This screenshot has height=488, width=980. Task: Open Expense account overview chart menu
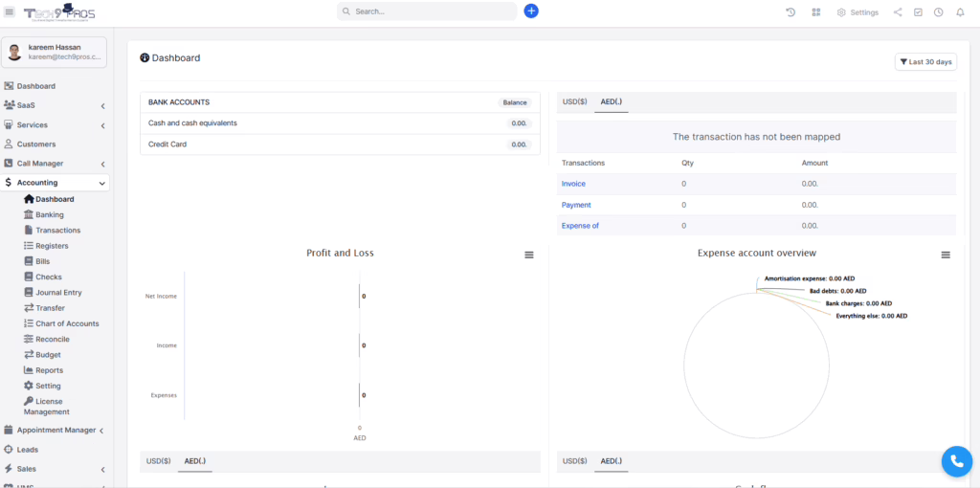(x=946, y=255)
